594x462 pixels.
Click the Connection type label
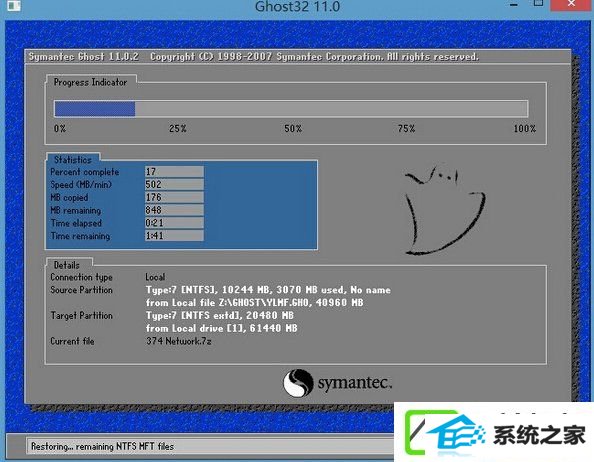point(81,277)
